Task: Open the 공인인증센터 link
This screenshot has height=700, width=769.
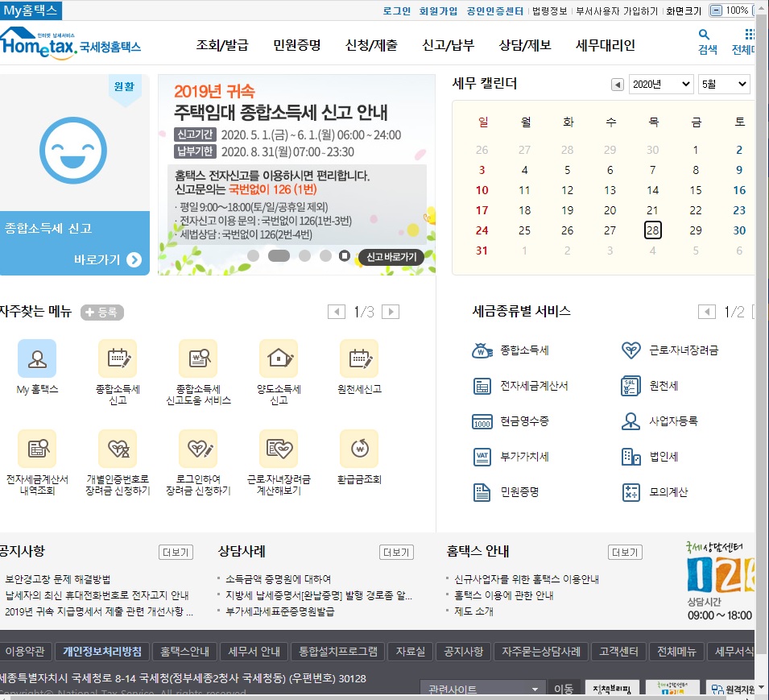Action: coord(495,10)
